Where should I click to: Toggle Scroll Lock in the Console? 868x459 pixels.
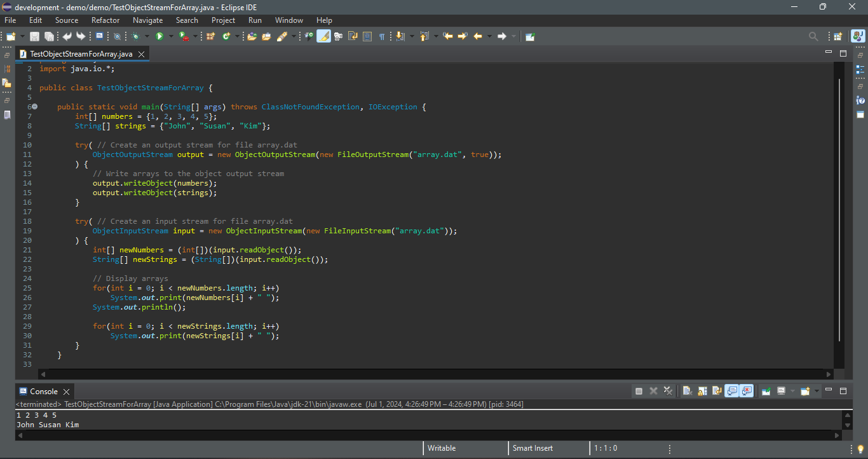pos(702,391)
